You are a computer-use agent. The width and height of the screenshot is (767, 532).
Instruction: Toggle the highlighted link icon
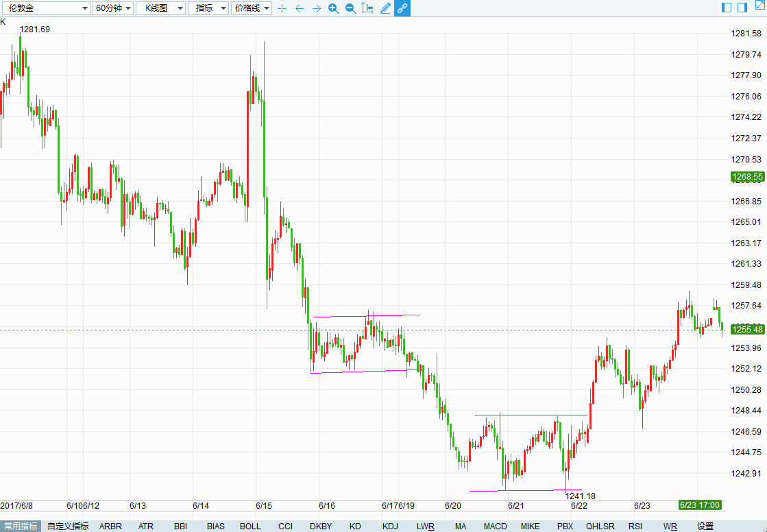click(x=402, y=8)
